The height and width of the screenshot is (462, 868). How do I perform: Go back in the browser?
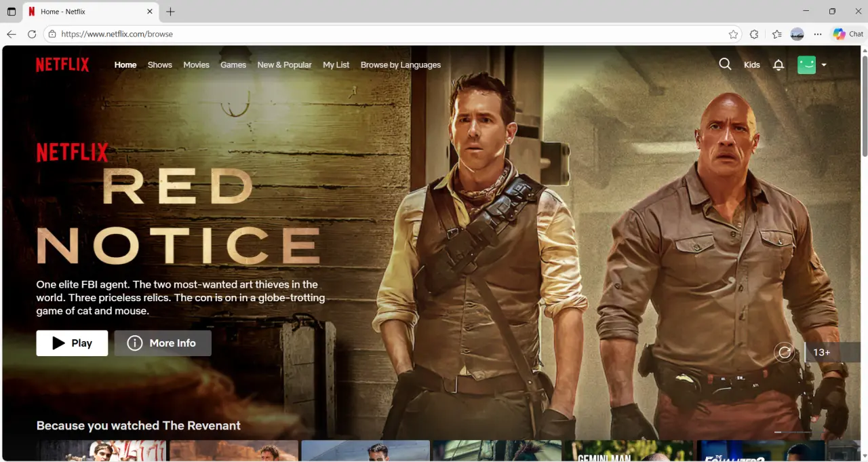12,34
